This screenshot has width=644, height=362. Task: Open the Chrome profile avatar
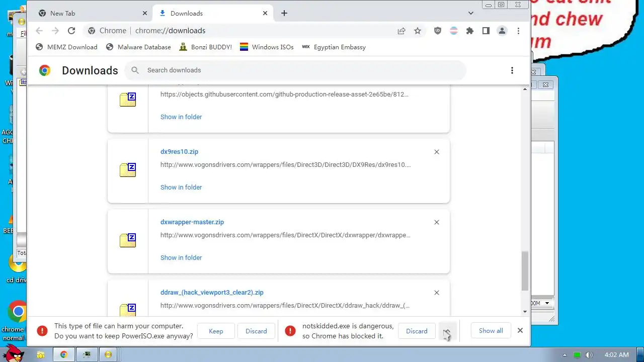click(502, 31)
